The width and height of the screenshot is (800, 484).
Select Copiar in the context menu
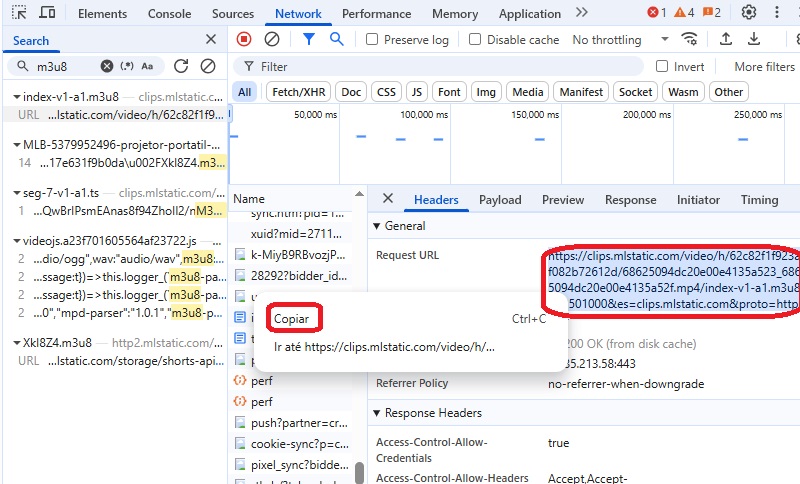tap(291, 319)
